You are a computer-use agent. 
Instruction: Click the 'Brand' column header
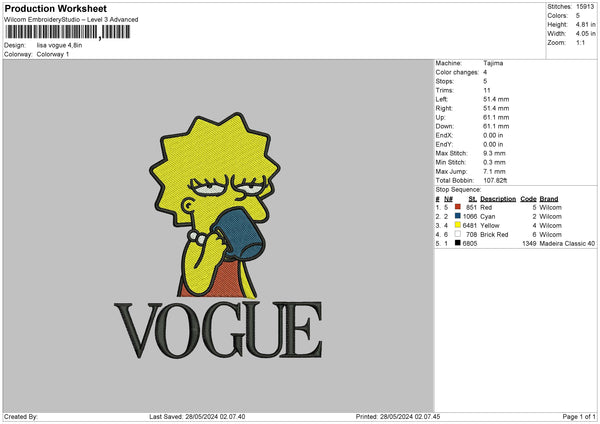(x=549, y=199)
